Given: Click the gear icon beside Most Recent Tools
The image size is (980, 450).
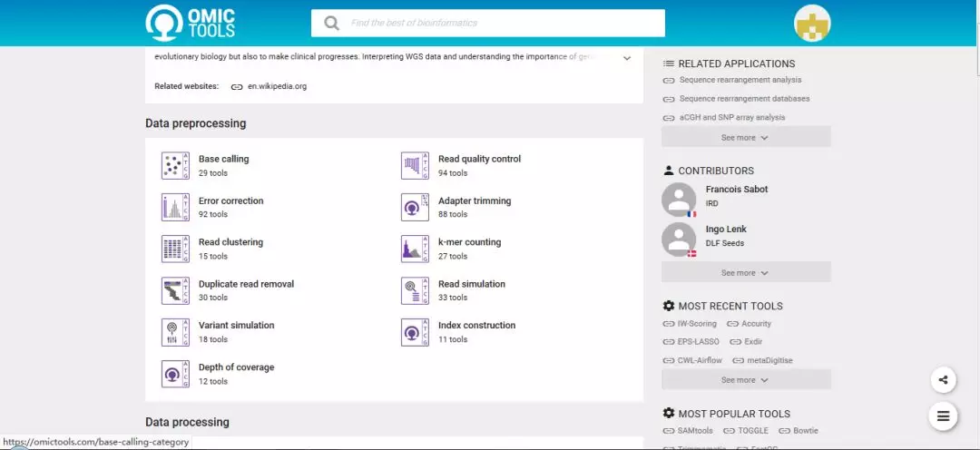Looking at the screenshot, I should [669, 306].
